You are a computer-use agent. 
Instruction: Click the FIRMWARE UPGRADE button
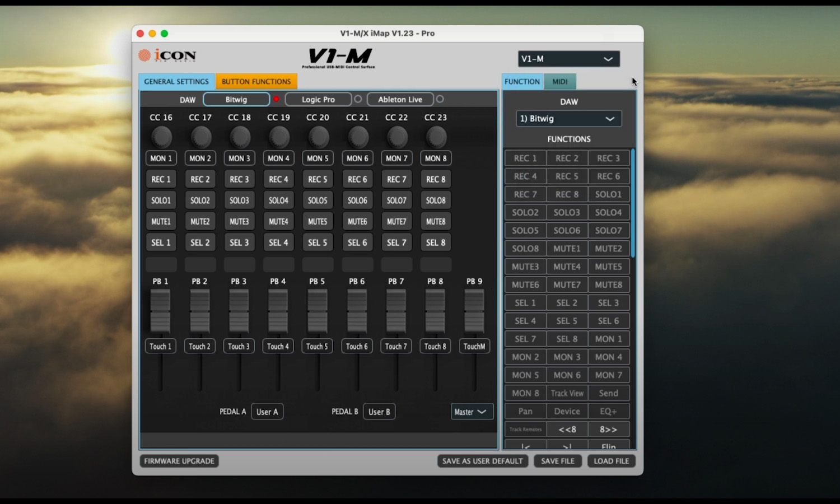pyautogui.click(x=179, y=461)
